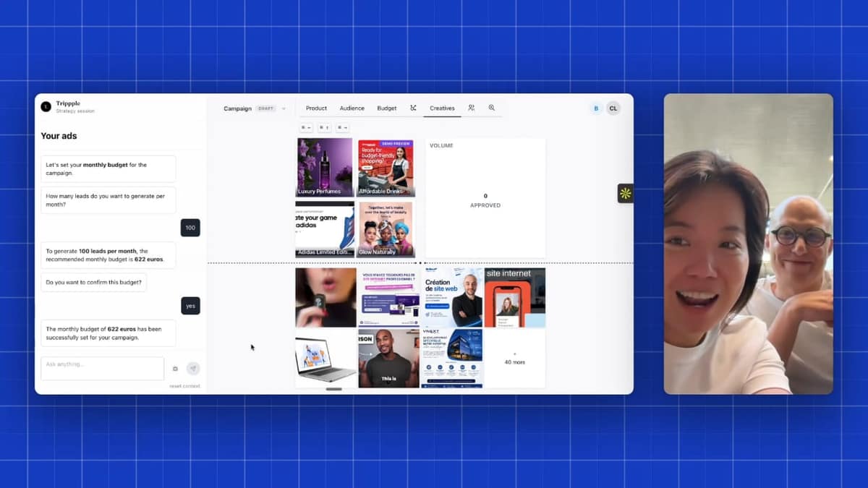Click the 'Your ads' heading
Image resolution: width=868 pixels, height=488 pixels.
coord(59,136)
